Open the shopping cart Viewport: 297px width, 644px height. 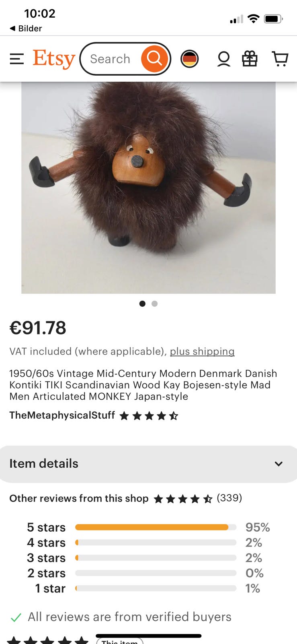pyautogui.click(x=280, y=59)
